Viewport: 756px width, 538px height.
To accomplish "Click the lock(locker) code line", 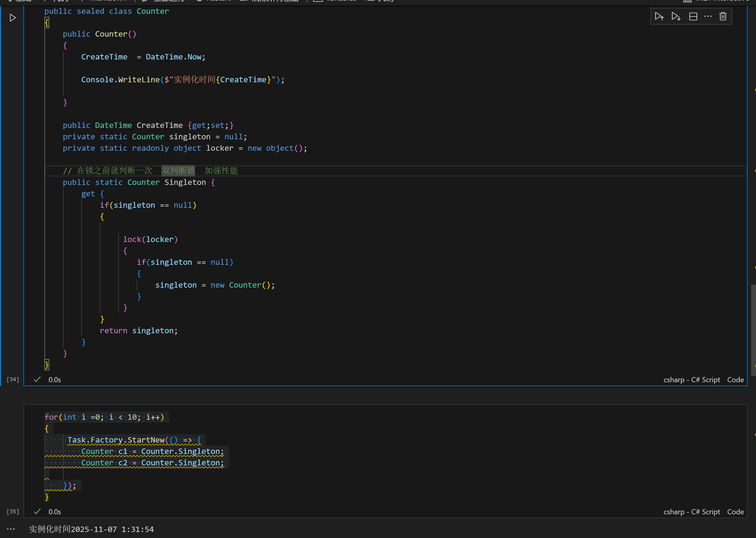I will (150, 240).
